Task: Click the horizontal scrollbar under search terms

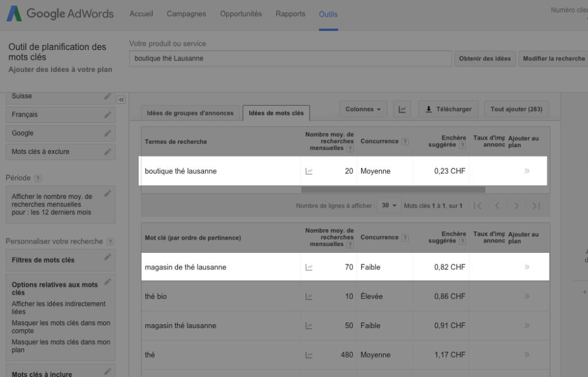Action: pos(393,189)
